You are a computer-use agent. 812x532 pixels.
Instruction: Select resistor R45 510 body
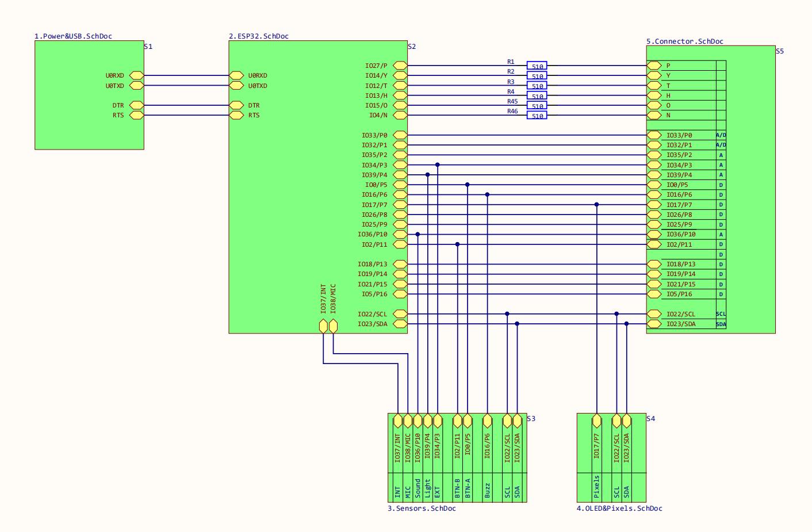(537, 105)
